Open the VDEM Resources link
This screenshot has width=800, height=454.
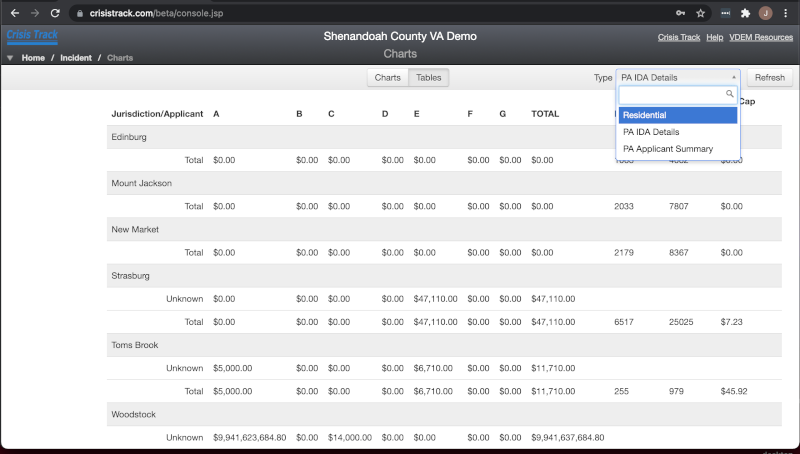point(761,37)
